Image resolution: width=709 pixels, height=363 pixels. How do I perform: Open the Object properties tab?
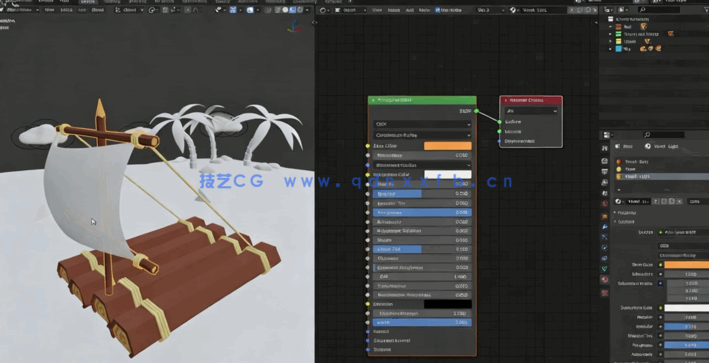(x=605, y=216)
